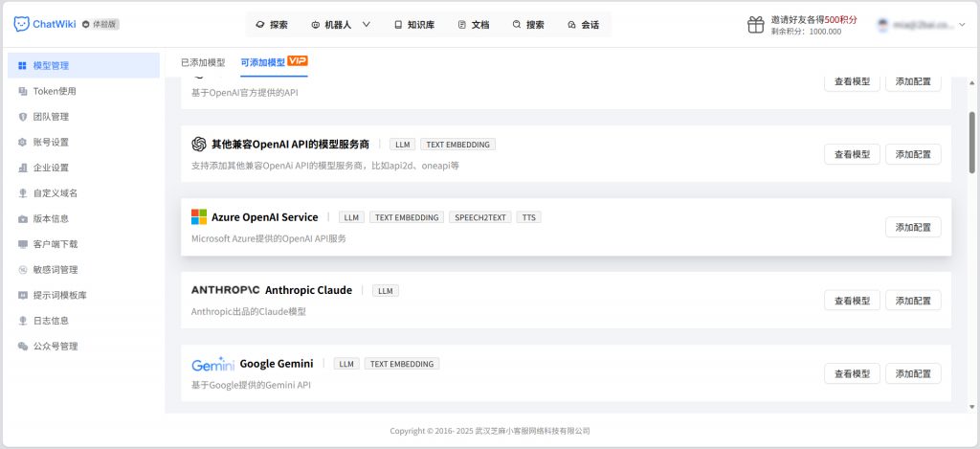This screenshot has width=980, height=449.
Task: Click the gift box invite icon
Action: [756, 24]
